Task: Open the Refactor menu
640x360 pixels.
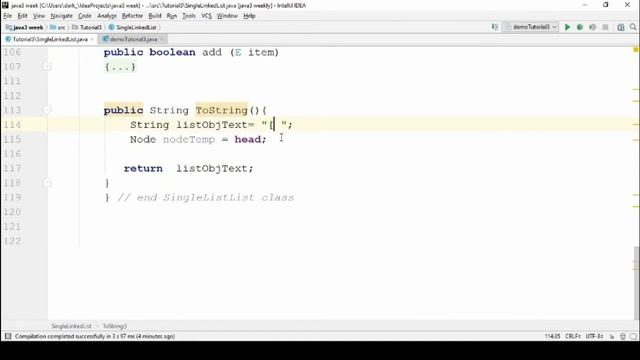Action: 132,16
